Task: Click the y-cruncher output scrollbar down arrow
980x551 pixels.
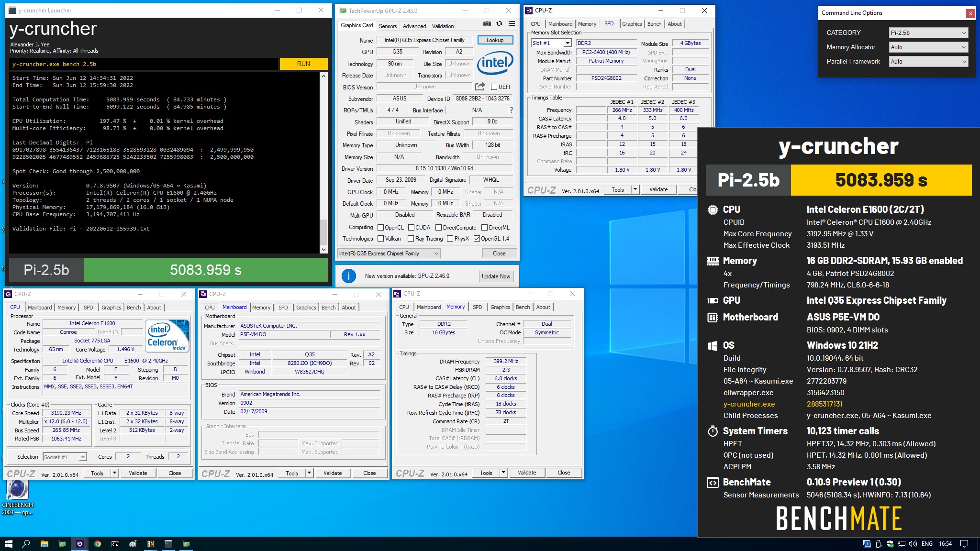Action: coord(323,249)
